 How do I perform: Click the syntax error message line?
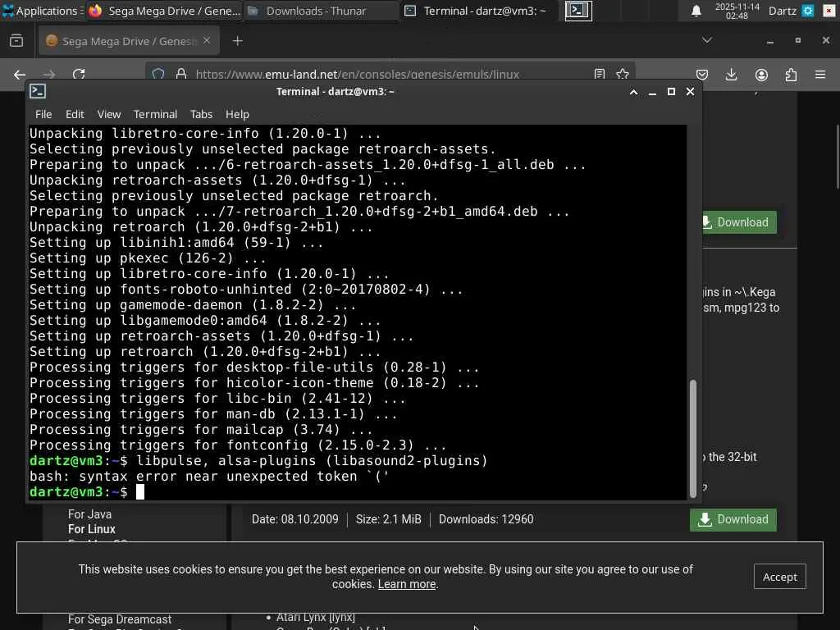click(x=209, y=477)
